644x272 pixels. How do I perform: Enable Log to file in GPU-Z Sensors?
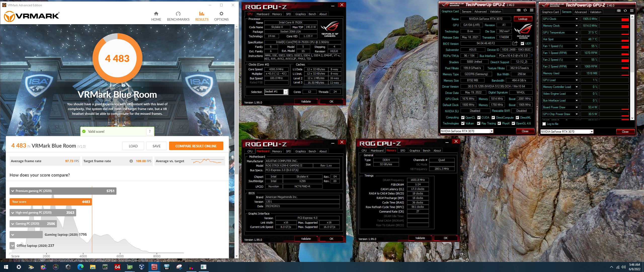click(544, 124)
